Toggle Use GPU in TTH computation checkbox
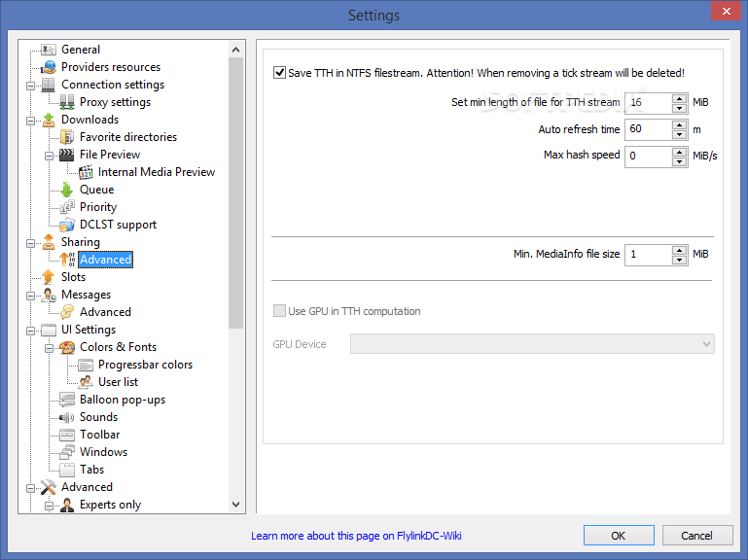 [279, 311]
